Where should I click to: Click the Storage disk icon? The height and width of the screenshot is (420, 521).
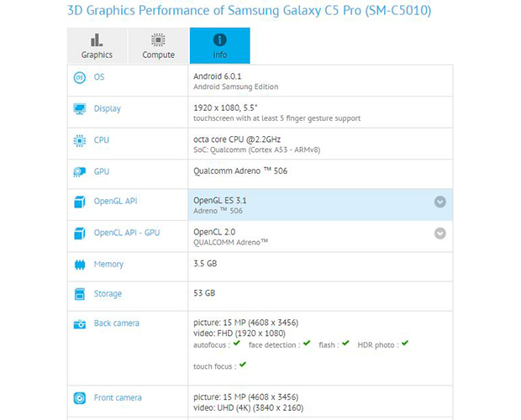[80, 294]
